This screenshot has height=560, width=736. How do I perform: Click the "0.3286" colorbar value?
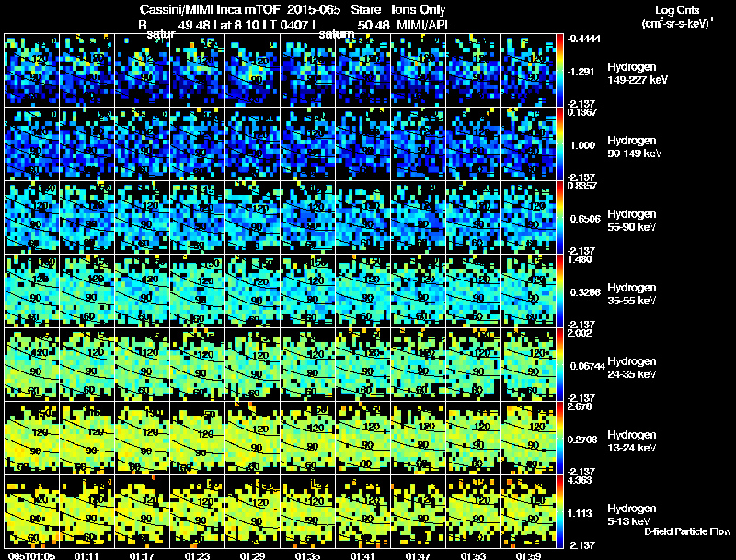585,292
